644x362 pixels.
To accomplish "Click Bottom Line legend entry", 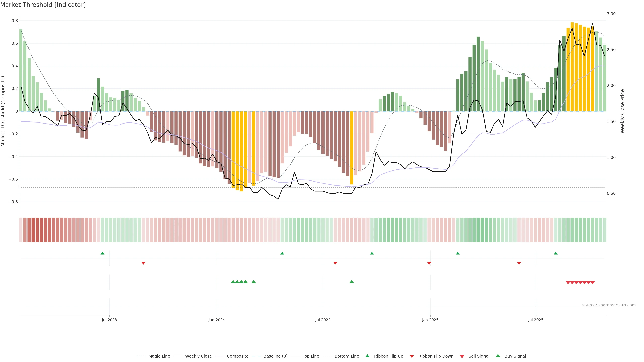I will [346, 356].
